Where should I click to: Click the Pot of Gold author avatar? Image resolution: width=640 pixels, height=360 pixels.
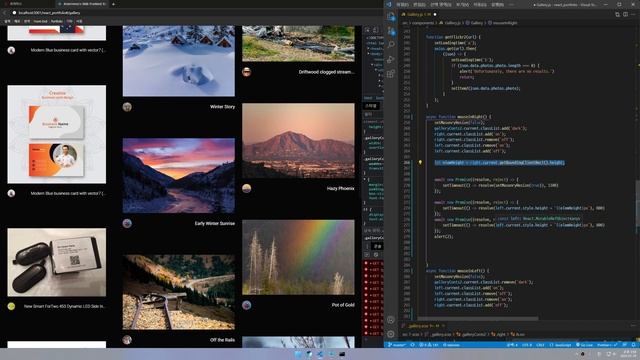(247, 305)
